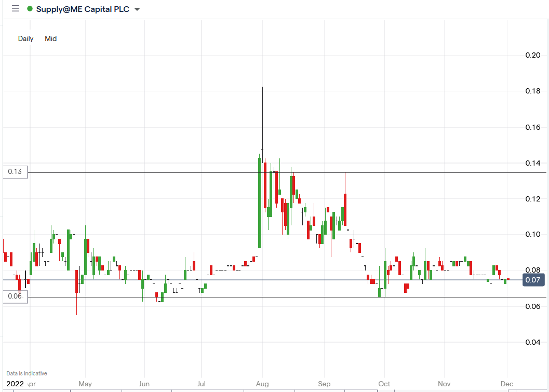Click the 0.18 price axis label
549x392 pixels.
(533, 91)
